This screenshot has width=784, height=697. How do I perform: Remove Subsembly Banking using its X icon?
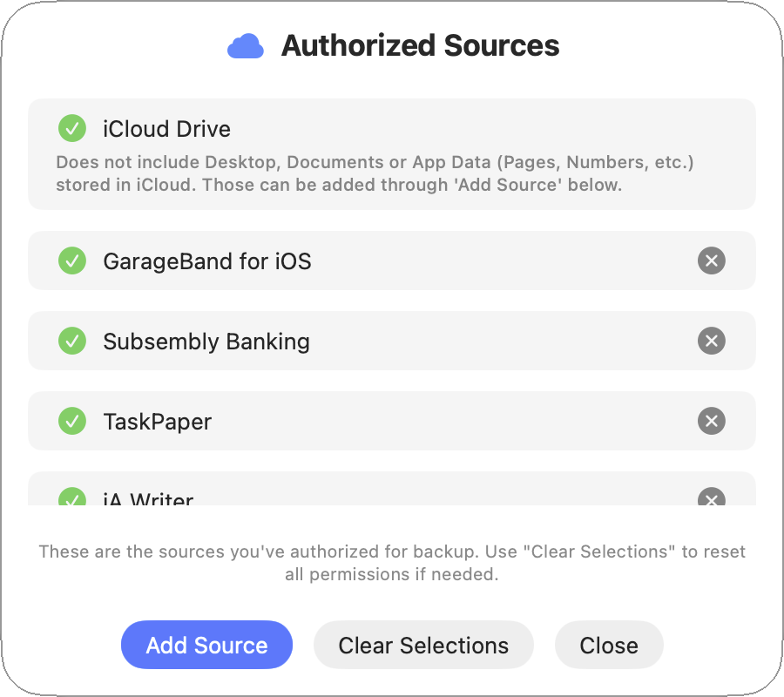(712, 341)
